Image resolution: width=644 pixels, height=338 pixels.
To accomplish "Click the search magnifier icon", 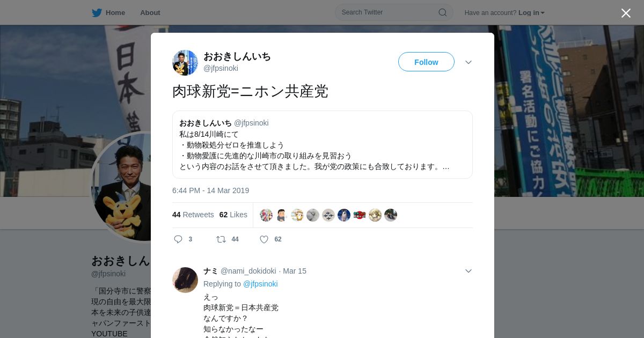I will pos(443,12).
